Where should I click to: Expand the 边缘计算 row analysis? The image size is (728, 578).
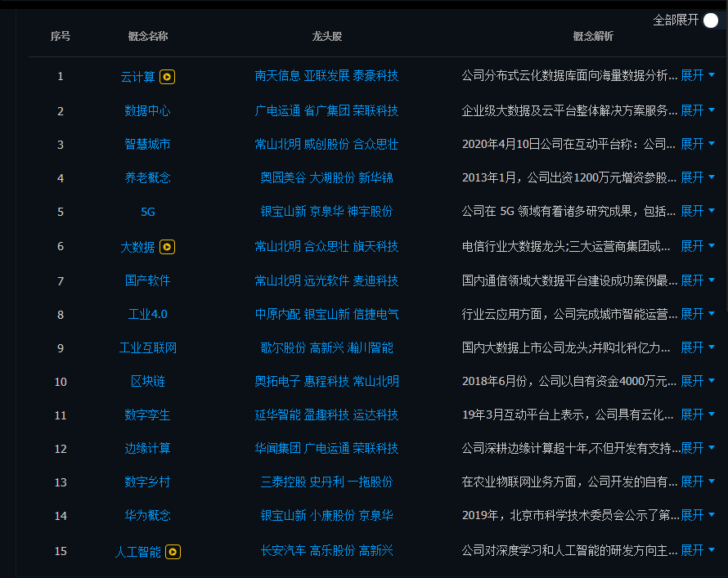coord(698,448)
